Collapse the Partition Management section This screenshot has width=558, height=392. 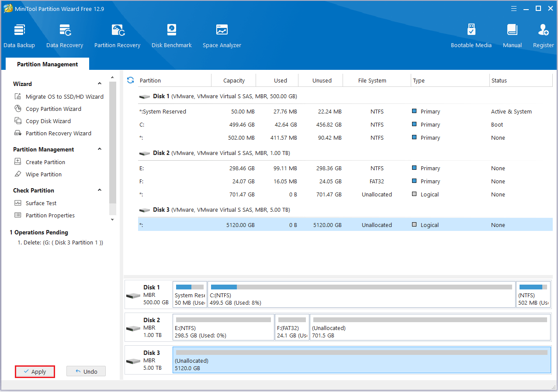[100, 149]
